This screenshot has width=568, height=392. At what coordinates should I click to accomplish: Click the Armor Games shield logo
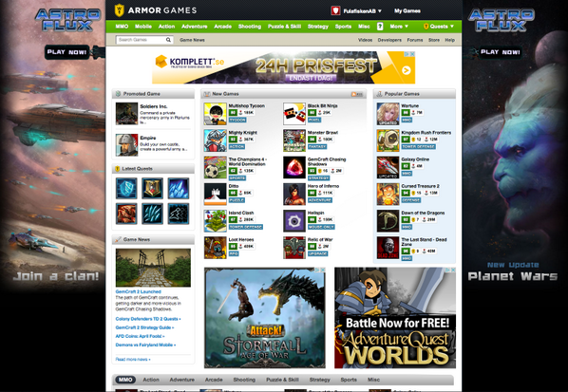[119, 10]
